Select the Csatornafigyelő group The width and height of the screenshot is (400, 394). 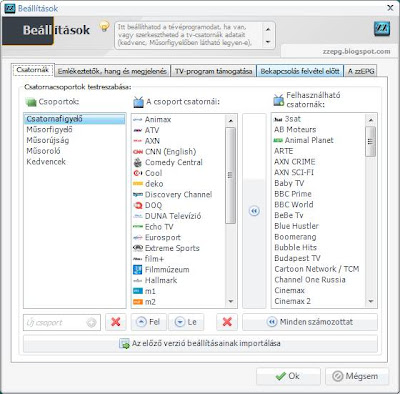(75, 119)
